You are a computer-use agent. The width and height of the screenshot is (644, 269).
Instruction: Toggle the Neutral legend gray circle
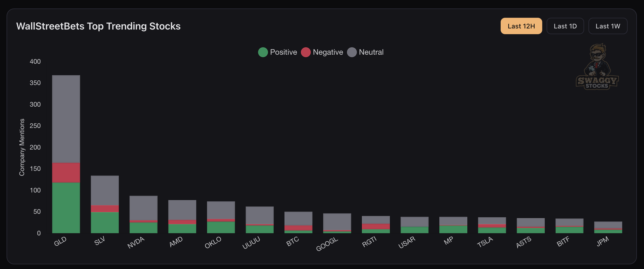352,52
